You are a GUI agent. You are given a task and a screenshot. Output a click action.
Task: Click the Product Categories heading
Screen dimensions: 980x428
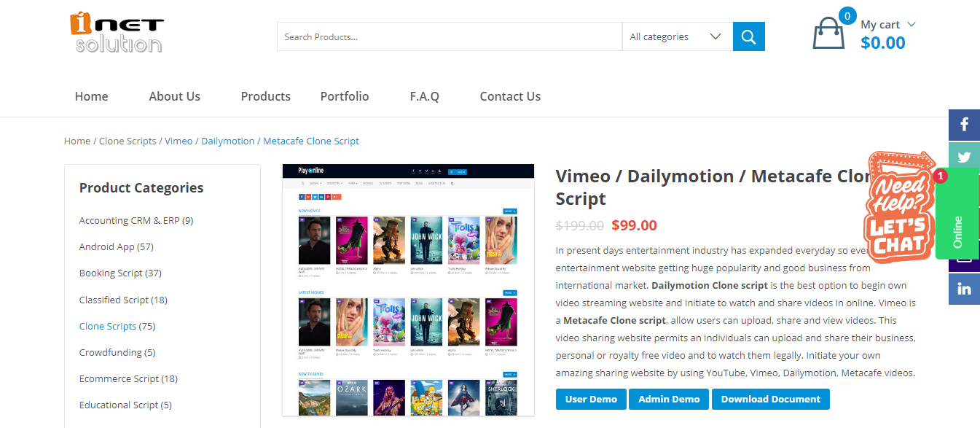click(x=141, y=187)
